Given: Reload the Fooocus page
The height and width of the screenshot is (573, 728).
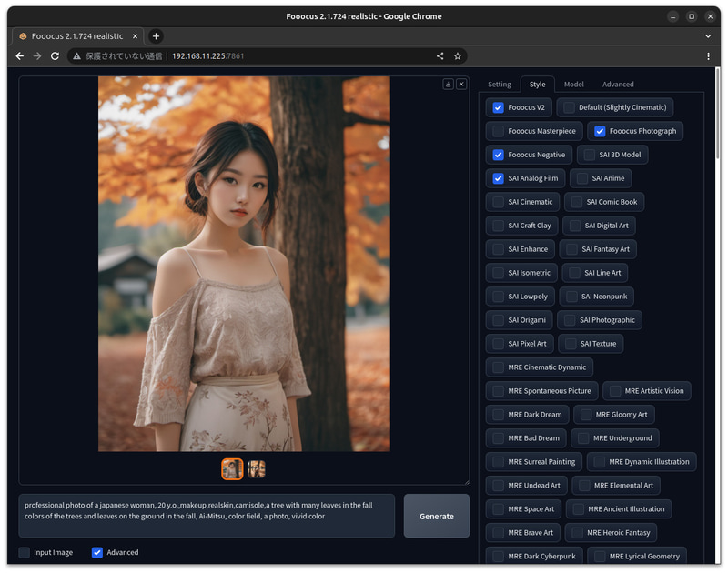Looking at the screenshot, I should click(55, 55).
